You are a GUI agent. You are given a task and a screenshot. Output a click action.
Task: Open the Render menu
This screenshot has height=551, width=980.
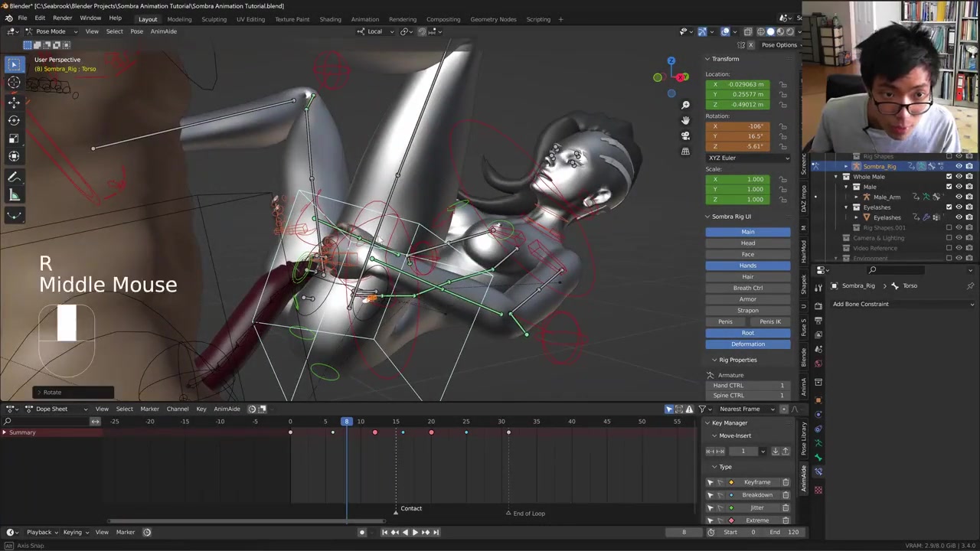click(x=62, y=18)
